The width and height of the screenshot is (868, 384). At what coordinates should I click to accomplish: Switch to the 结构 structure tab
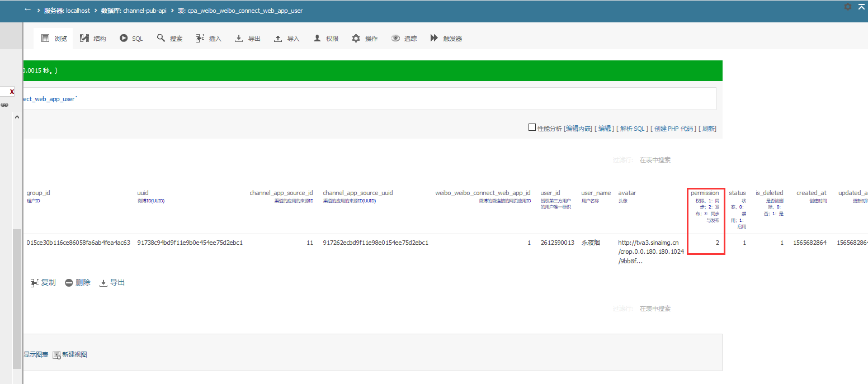[93, 39]
